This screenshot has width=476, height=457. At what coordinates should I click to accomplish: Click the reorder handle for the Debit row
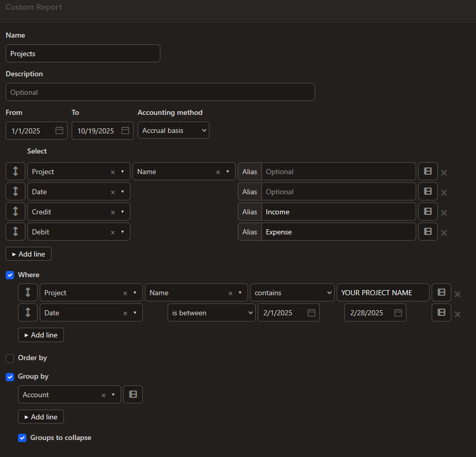click(x=15, y=232)
